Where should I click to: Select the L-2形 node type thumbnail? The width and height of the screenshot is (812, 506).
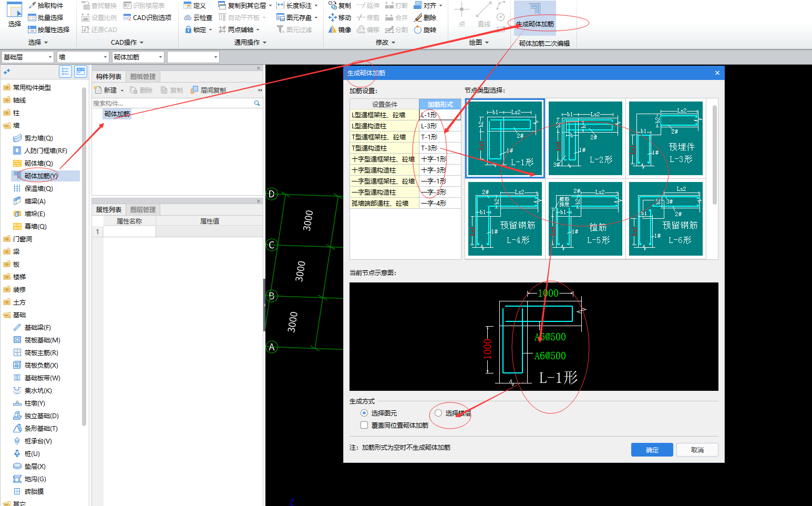pyautogui.click(x=585, y=138)
